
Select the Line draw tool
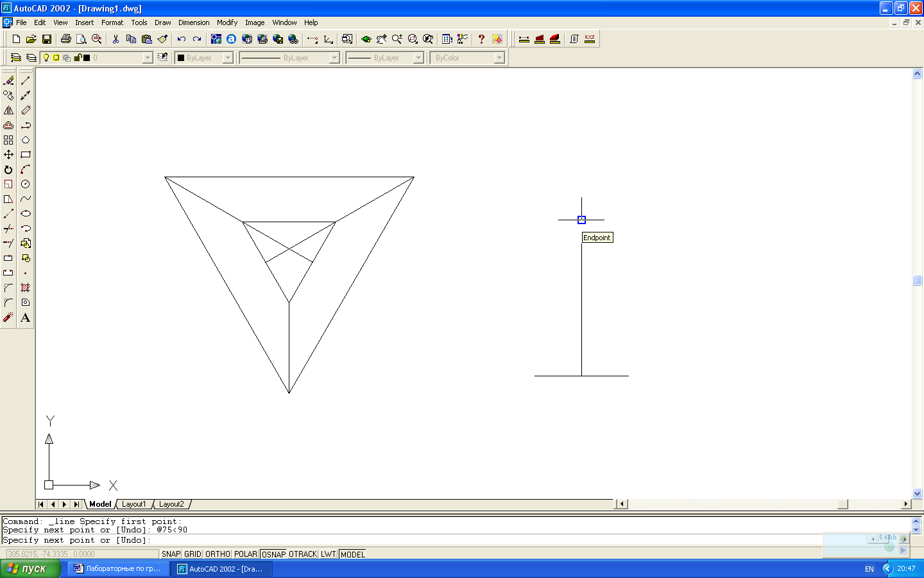(x=26, y=80)
